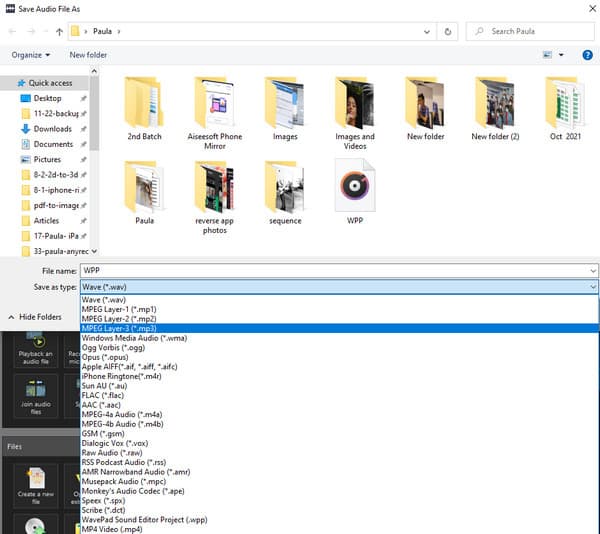Choose Monkey's Audio Codec (*.ape) format
The height and width of the screenshot is (534, 600).
coord(339,491)
